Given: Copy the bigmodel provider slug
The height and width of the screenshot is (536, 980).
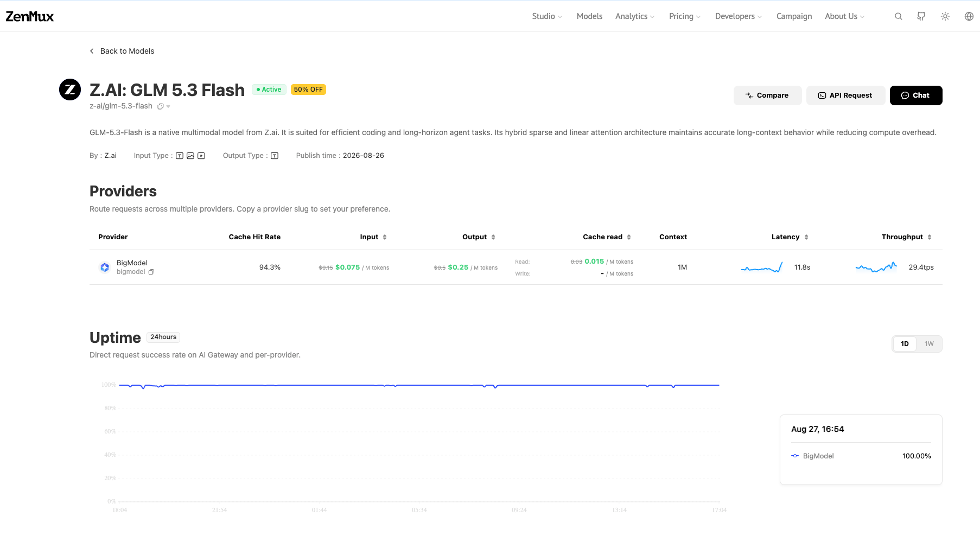Looking at the screenshot, I should click(x=151, y=272).
